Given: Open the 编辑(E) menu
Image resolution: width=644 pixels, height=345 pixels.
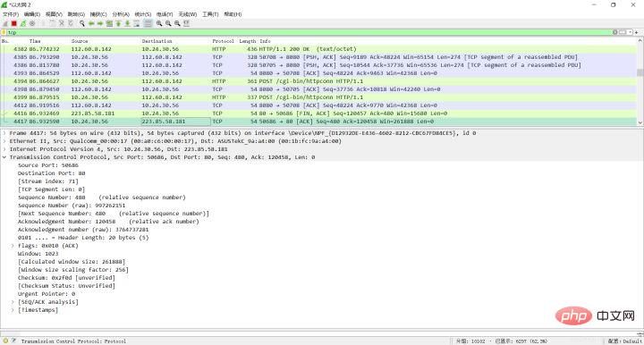Looking at the screenshot, I should 31,14.
